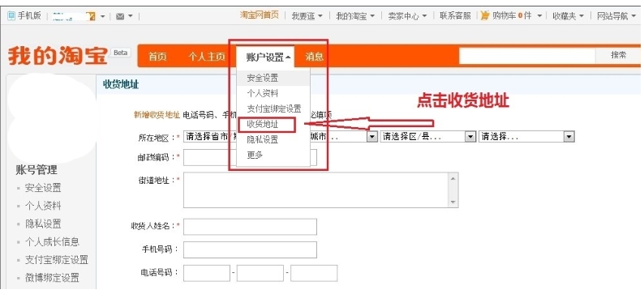
Task: Go to the 消息 tab
Action: [x=314, y=57]
